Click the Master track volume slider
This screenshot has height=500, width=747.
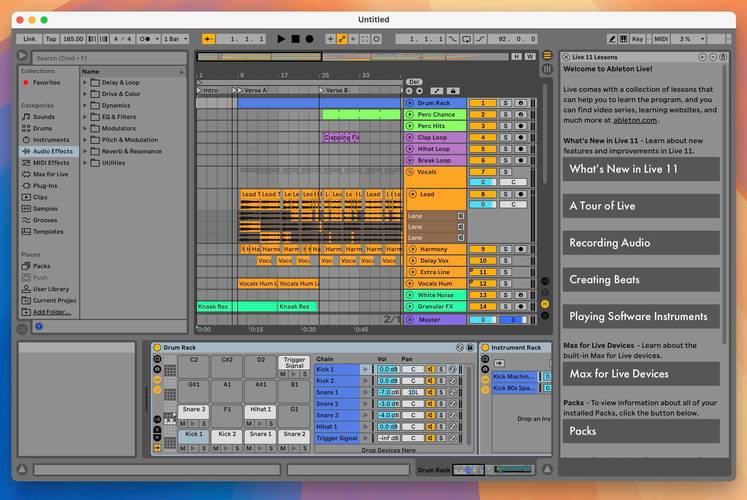tap(483, 320)
